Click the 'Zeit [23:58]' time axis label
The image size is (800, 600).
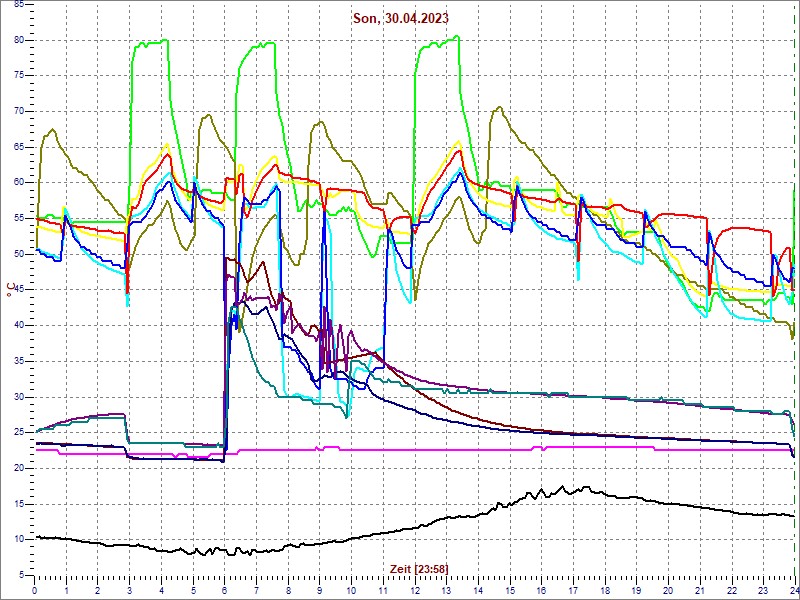point(419,569)
